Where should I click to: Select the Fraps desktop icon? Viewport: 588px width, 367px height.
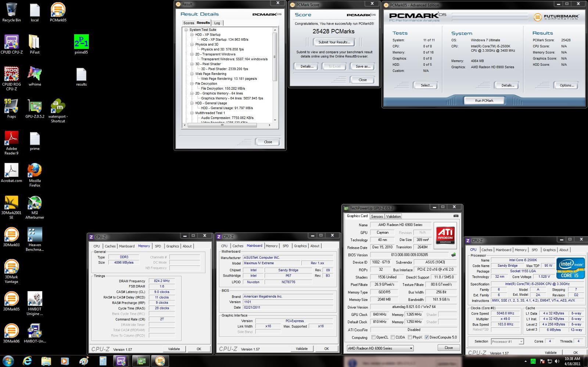click(11, 108)
